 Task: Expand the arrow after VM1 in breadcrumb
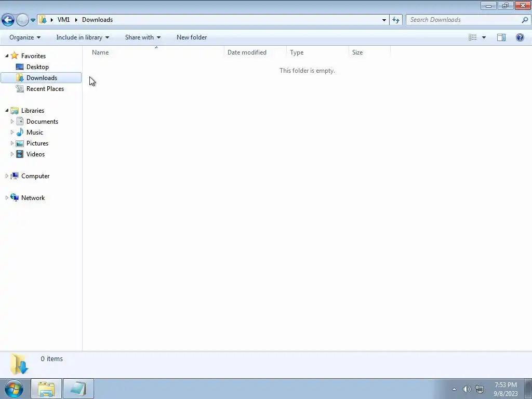[76, 20]
